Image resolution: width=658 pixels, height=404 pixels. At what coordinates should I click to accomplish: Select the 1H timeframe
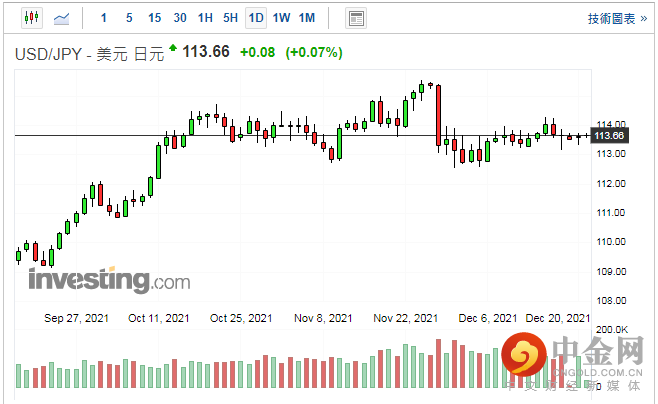coord(205,18)
